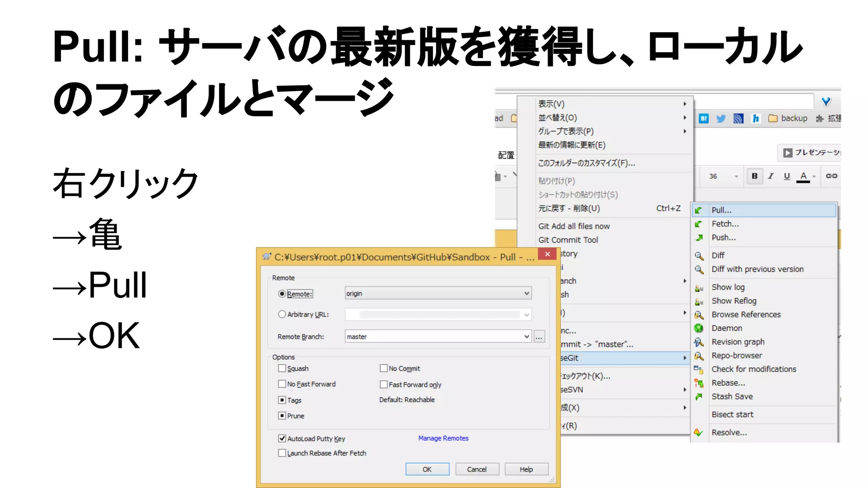
Task: Uncheck AutoLoad Putty Key
Action: [x=282, y=438]
